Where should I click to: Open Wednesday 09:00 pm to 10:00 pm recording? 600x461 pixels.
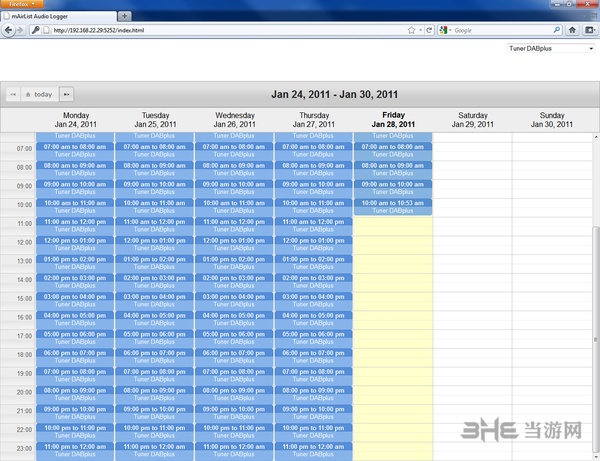tap(234, 413)
